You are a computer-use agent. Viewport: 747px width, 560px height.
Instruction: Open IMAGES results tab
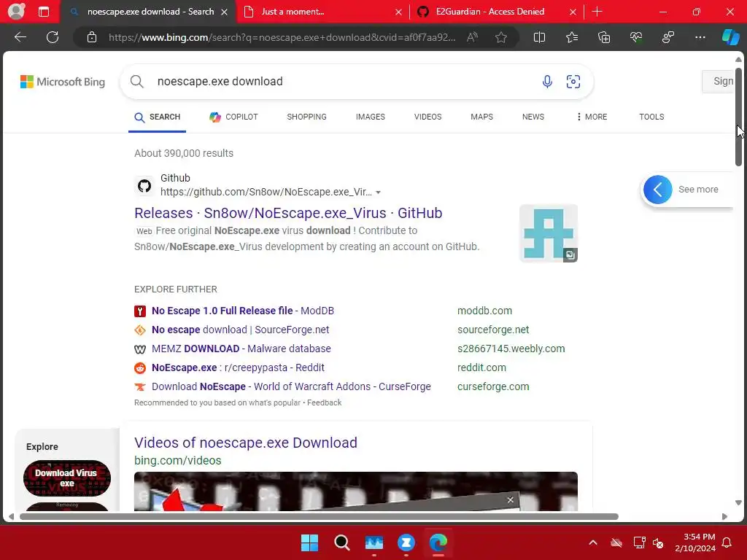click(x=370, y=117)
